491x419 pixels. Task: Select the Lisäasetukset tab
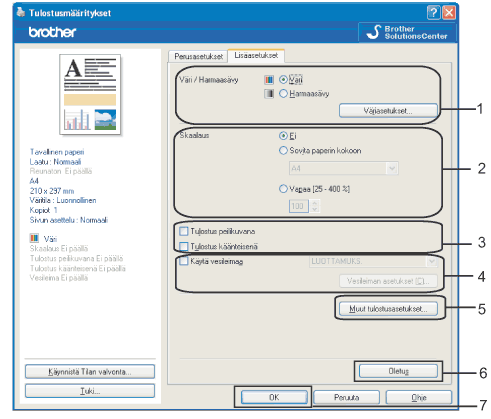tap(256, 55)
